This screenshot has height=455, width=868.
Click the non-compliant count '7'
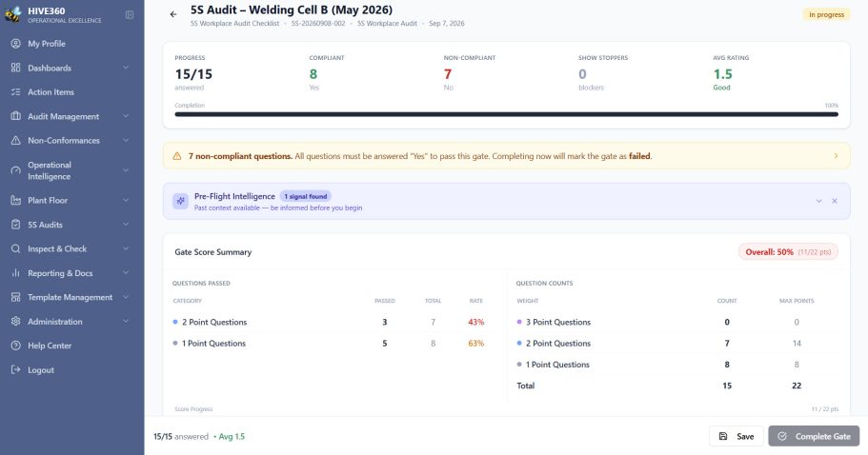[x=448, y=74]
